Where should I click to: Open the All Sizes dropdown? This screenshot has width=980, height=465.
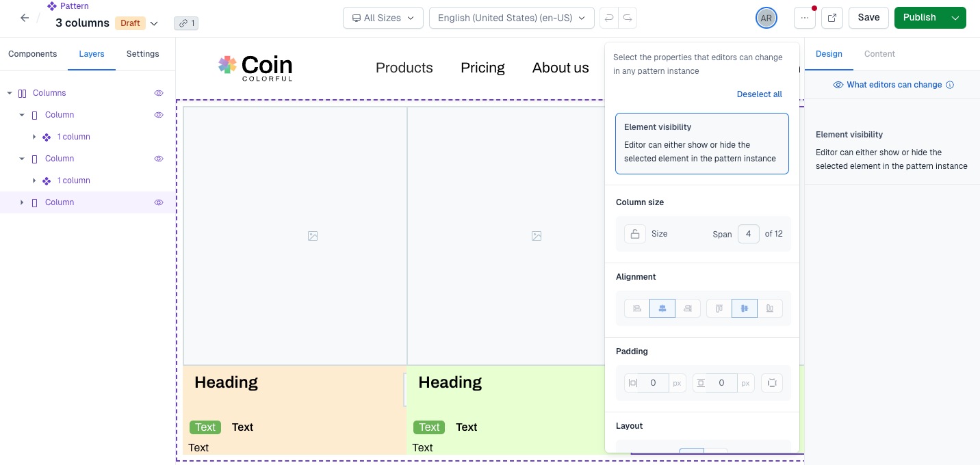point(383,18)
